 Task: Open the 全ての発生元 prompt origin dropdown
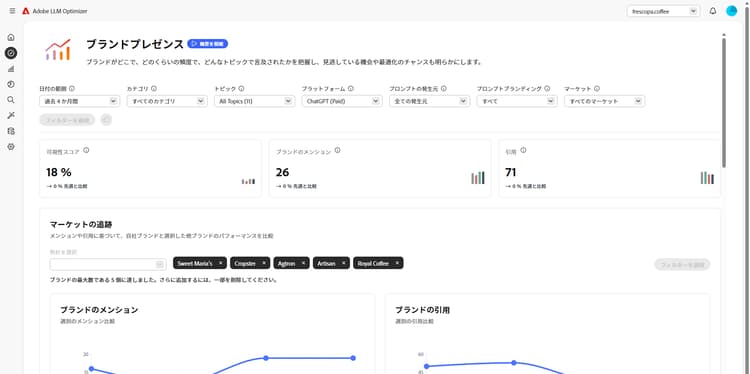click(x=429, y=101)
